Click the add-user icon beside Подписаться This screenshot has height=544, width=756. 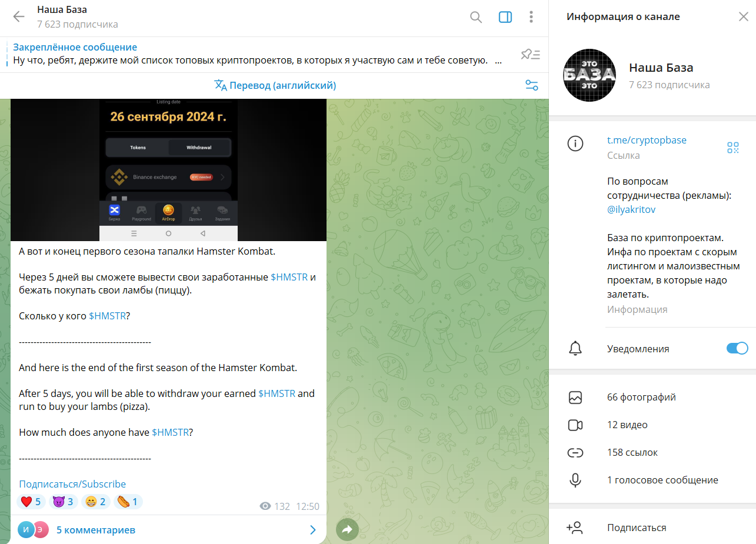tap(575, 528)
